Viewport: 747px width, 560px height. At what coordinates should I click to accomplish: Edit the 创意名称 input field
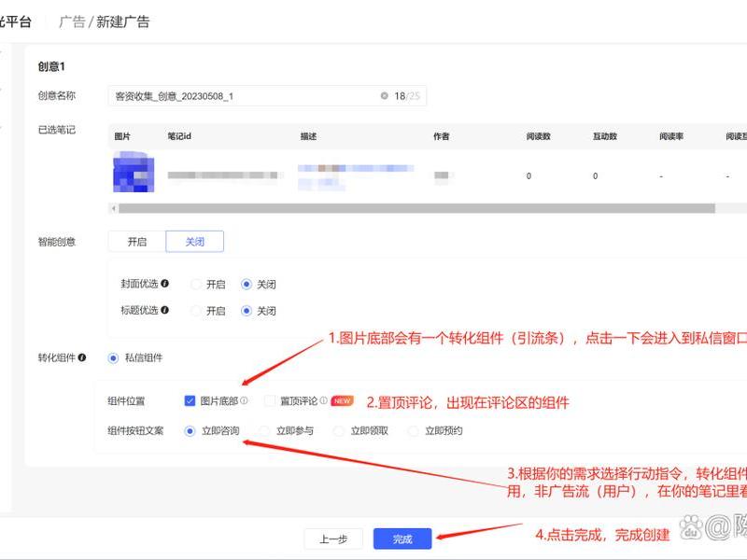pos(267,96)
